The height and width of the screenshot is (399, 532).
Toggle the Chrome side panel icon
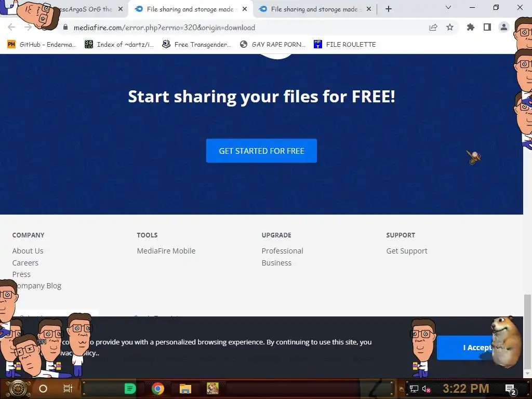487,27
